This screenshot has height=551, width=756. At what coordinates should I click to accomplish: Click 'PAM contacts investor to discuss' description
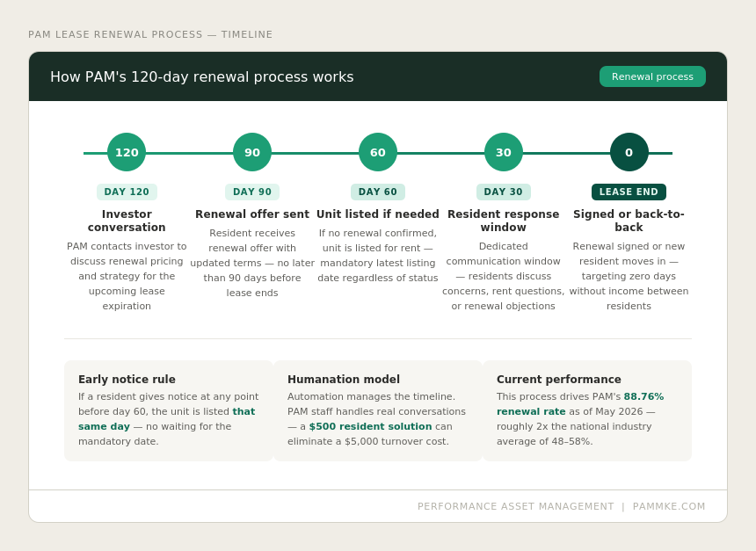(x=127, y=276)
